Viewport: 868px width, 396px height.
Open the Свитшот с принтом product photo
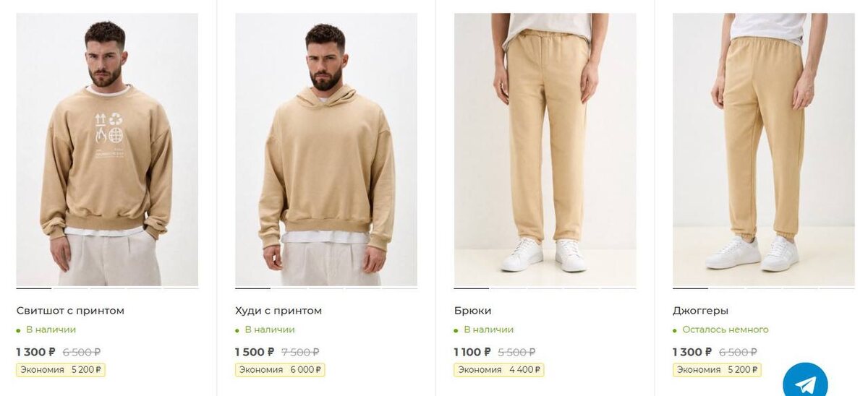click(107, 150)
